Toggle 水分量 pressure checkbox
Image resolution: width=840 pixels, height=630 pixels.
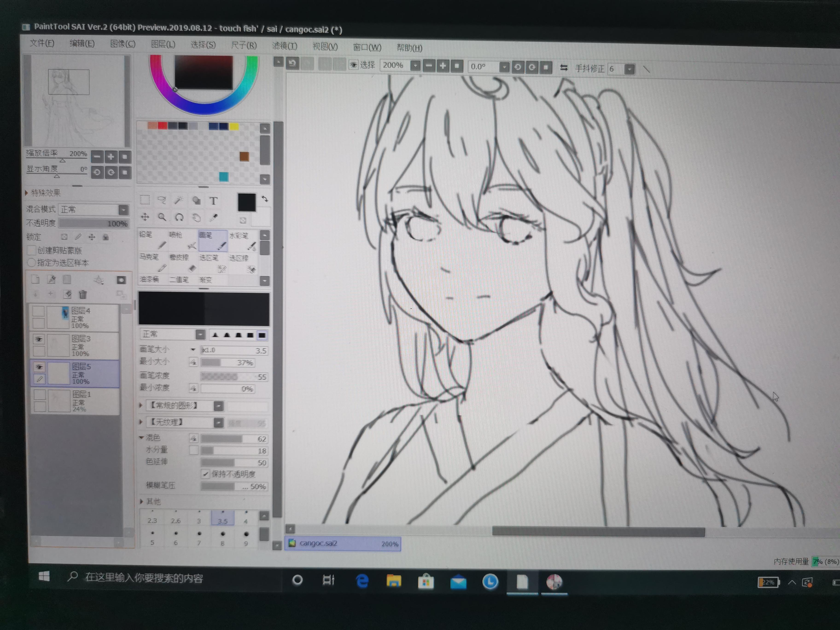pyautogui.click(x=194, y=450)
